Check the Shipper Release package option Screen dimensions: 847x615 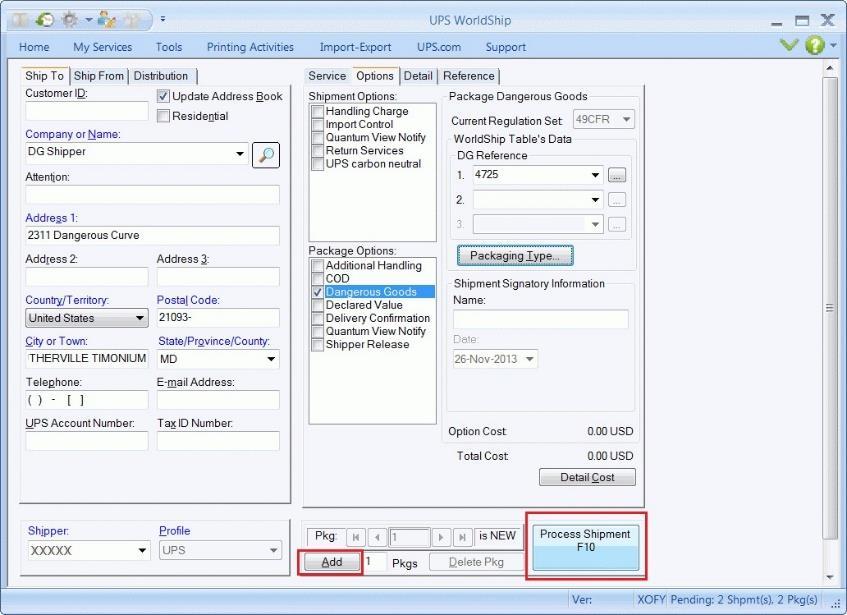tap(318, 344)
